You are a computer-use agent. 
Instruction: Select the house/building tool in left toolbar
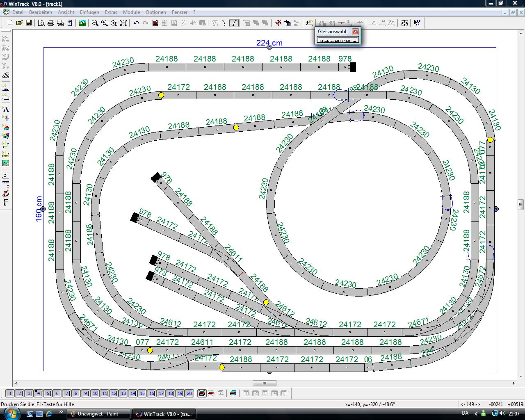6,127
